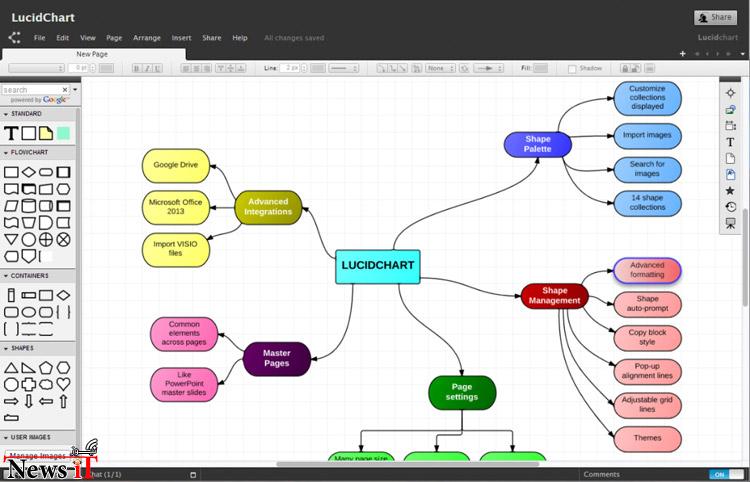Click the Lucidchart share logo icon
This screenshot has height=482, width=750.
(14, 38)
